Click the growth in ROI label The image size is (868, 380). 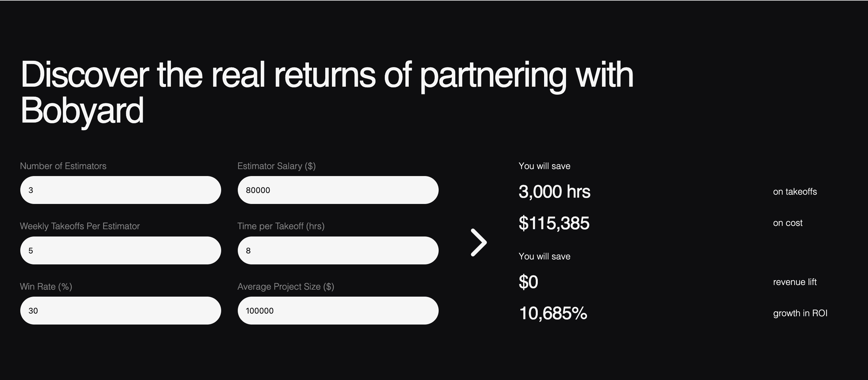(800, 313)
